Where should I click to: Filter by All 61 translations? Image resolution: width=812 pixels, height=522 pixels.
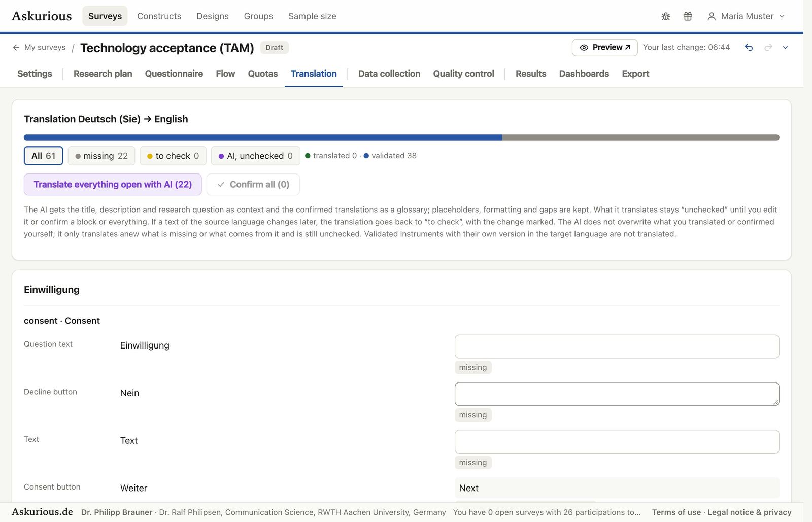pos(44,156)
